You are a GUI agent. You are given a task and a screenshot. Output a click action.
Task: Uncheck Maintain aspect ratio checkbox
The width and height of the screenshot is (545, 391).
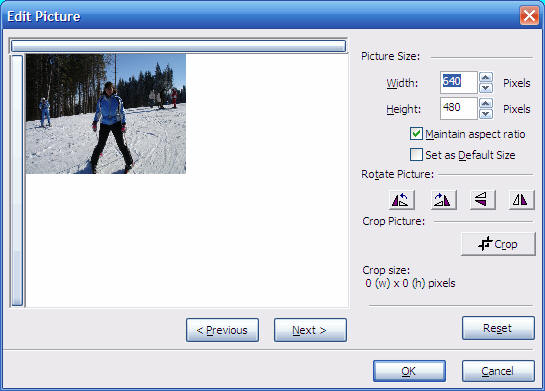coord(416,134)
